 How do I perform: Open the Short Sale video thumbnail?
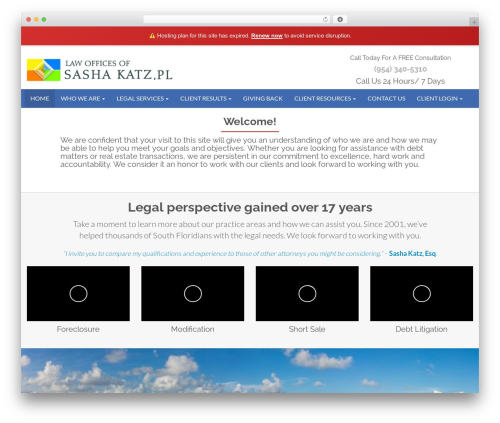[x=307, y=293]
